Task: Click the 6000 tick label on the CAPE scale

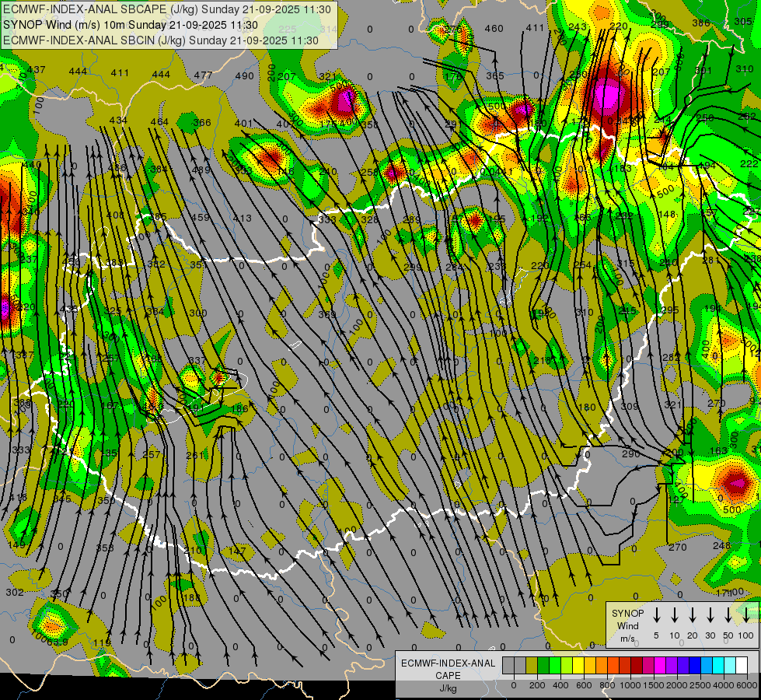Action: [x=747, y=685]
